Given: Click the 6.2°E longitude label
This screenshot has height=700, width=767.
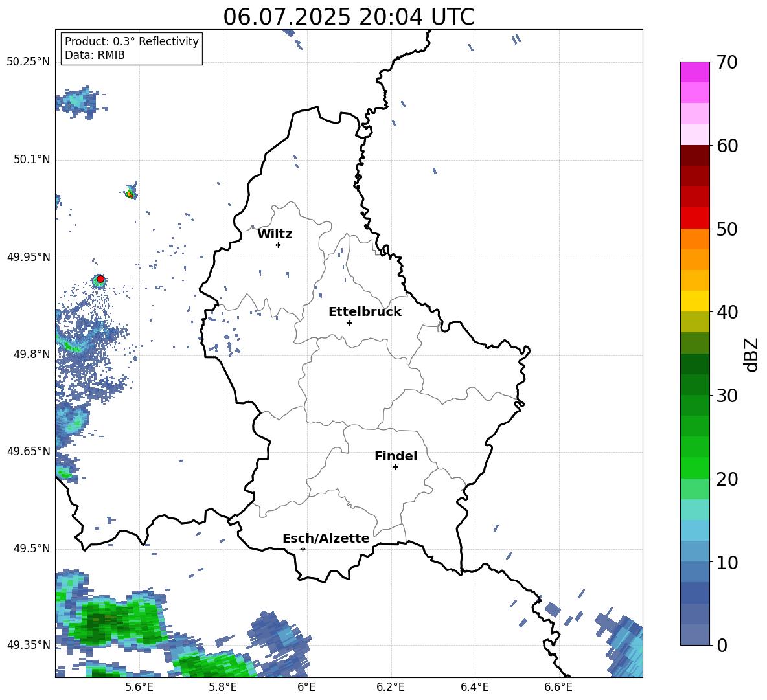Looking at the screenshot, I should pos(391,687).
